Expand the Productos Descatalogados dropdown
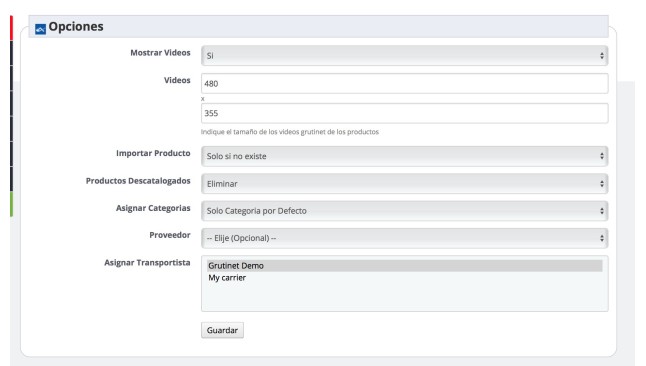This screenshot has width=646, height=366. point(405,184)
